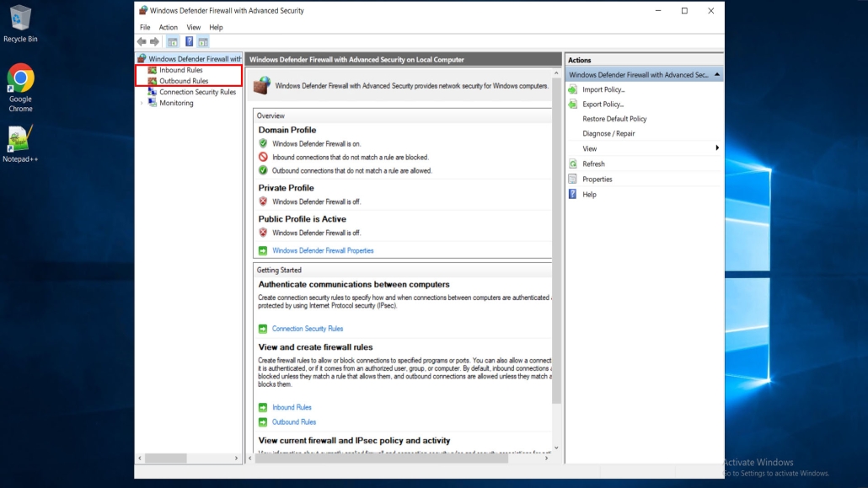
Task: Select Inbound Rules in the tree
Action: click(181, 70)
